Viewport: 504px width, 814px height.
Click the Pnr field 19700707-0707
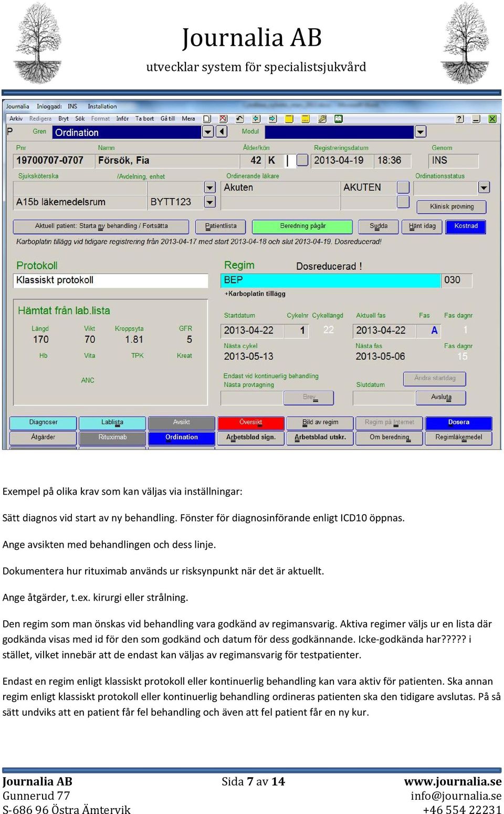[54, 161]
